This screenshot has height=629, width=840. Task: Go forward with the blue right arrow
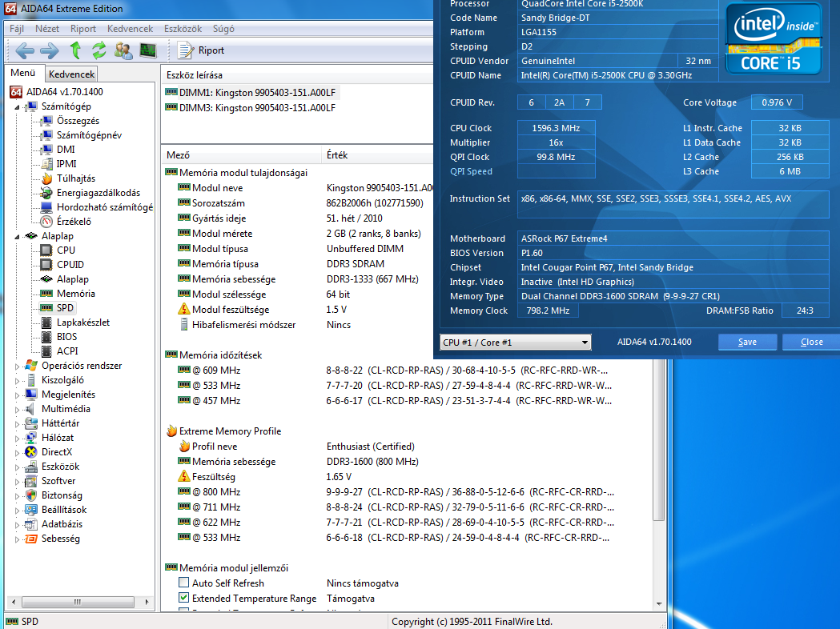point(50,51)
